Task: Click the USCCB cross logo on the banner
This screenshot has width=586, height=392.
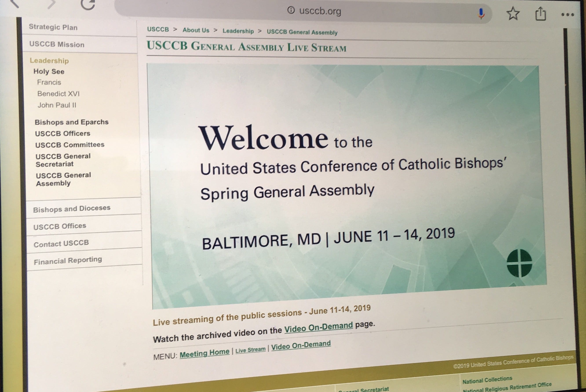Action: point(519,263)
